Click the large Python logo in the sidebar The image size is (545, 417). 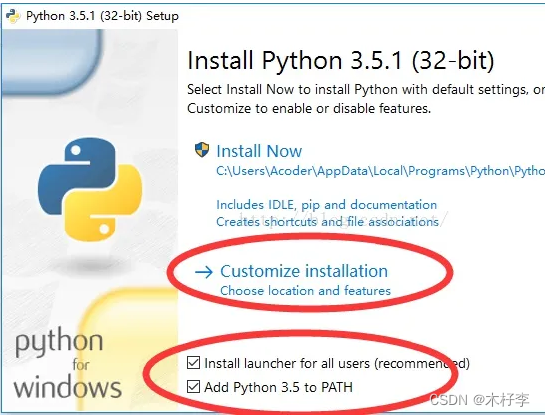point(90,189)
